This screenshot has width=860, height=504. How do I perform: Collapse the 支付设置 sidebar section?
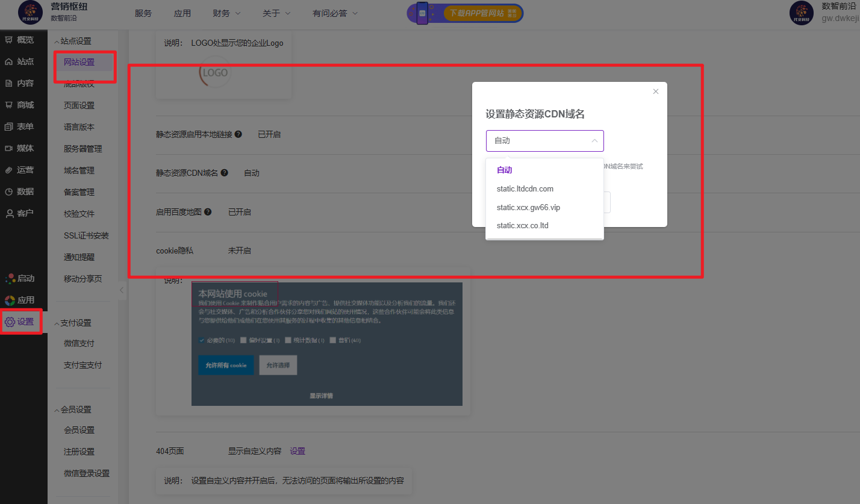(57, 323)
